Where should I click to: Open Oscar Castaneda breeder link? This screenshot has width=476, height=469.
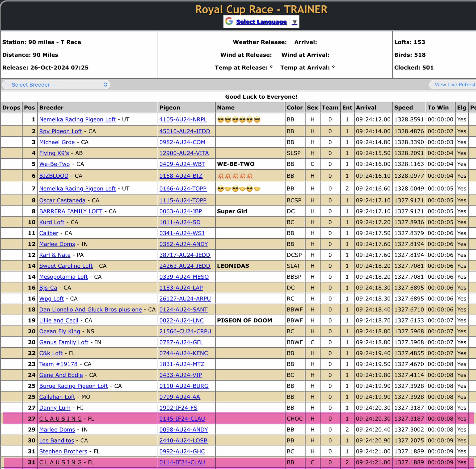coord(62,201)
